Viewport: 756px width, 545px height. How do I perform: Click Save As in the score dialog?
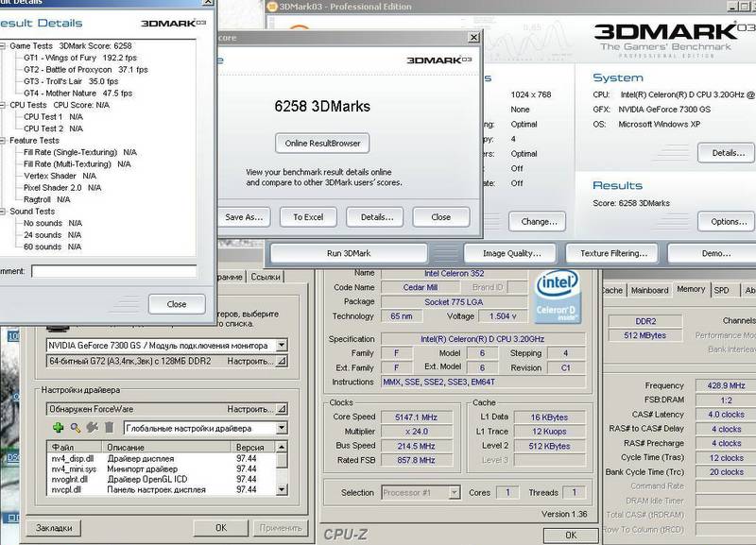point(244,217)
